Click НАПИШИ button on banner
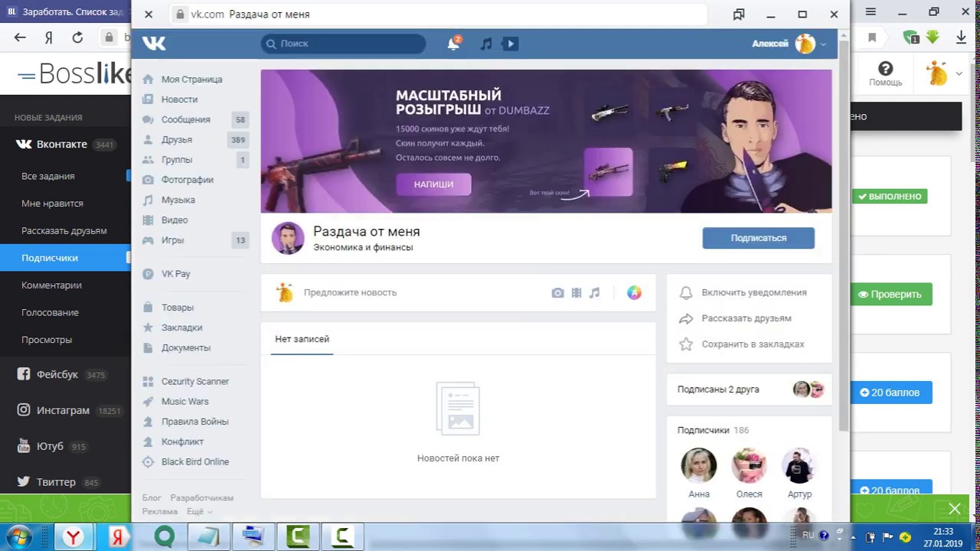980x551 pixels. 433,184
